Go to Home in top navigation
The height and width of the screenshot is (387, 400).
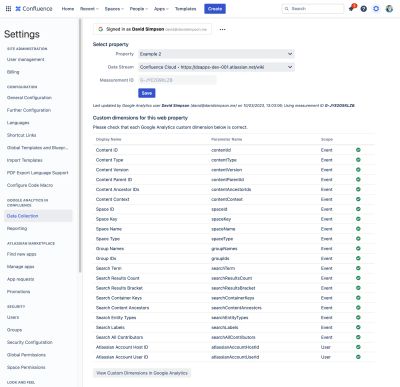coord(68,9)
